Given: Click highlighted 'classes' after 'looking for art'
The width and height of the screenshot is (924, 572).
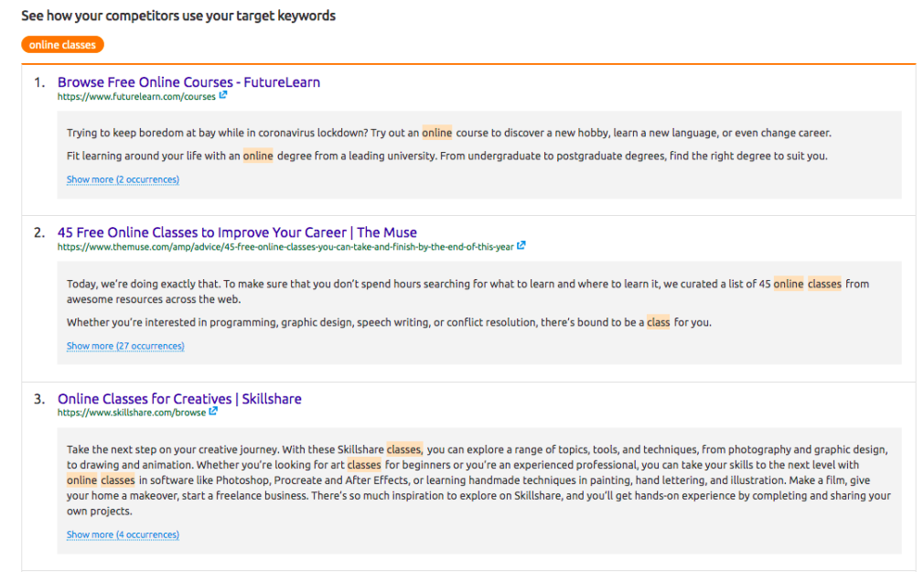Looking at the screenshot, I should coord(364,465).
